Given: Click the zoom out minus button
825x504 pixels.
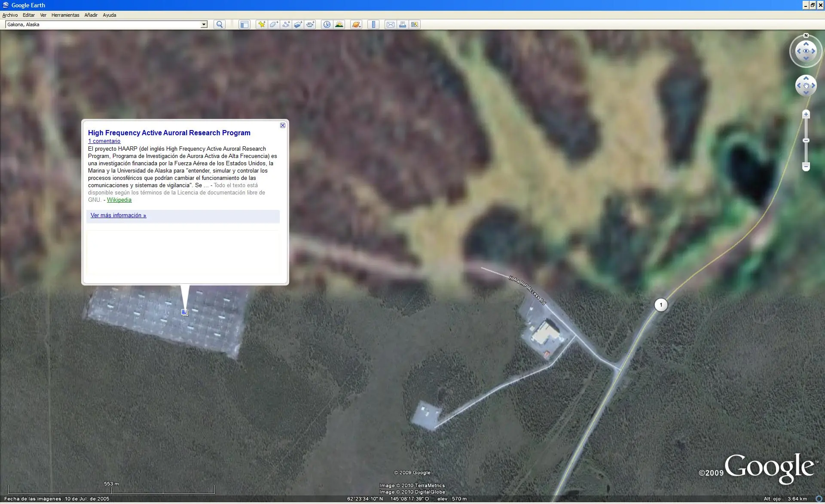Looking at the screenshot, I should 806,167.
